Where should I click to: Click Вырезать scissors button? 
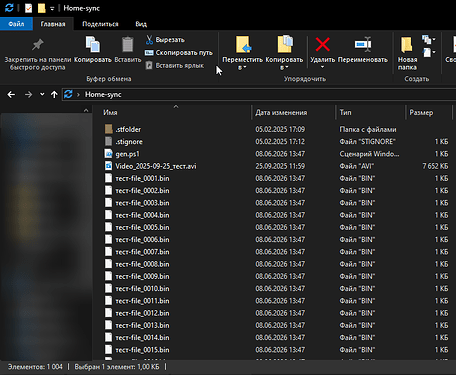click(x=165, y=40)
